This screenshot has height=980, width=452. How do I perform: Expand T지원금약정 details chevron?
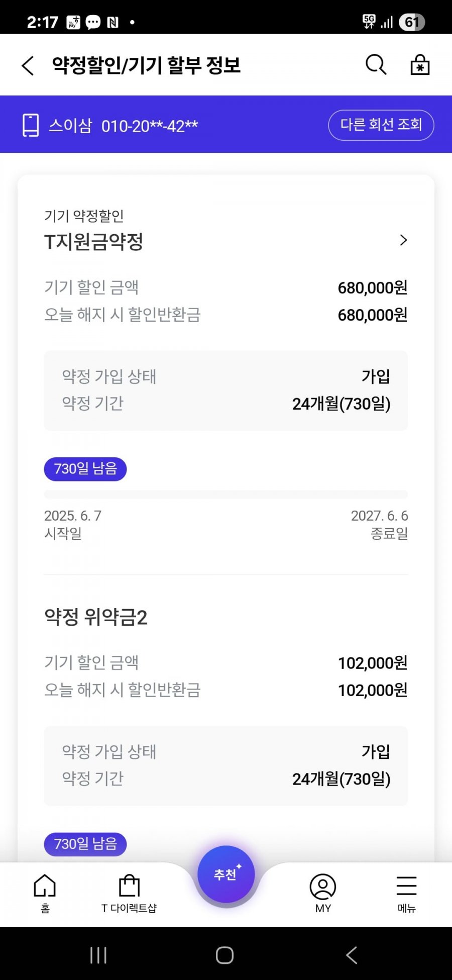403,240
